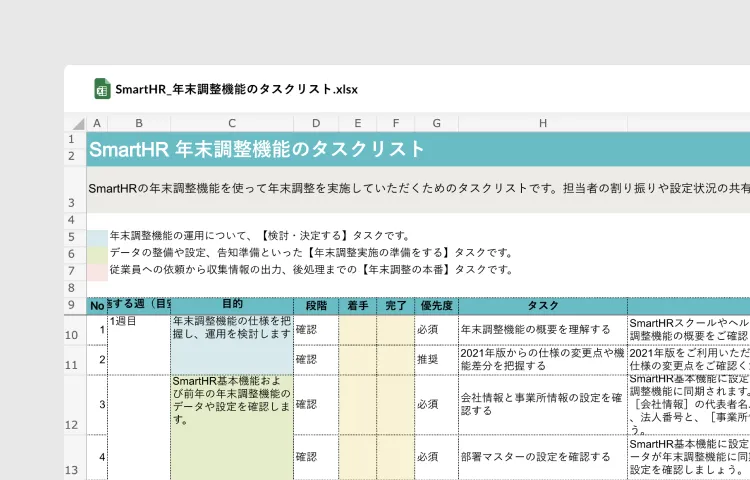
Task: Click the 優先度 column heading cell
Action: (x=436, y=304)
